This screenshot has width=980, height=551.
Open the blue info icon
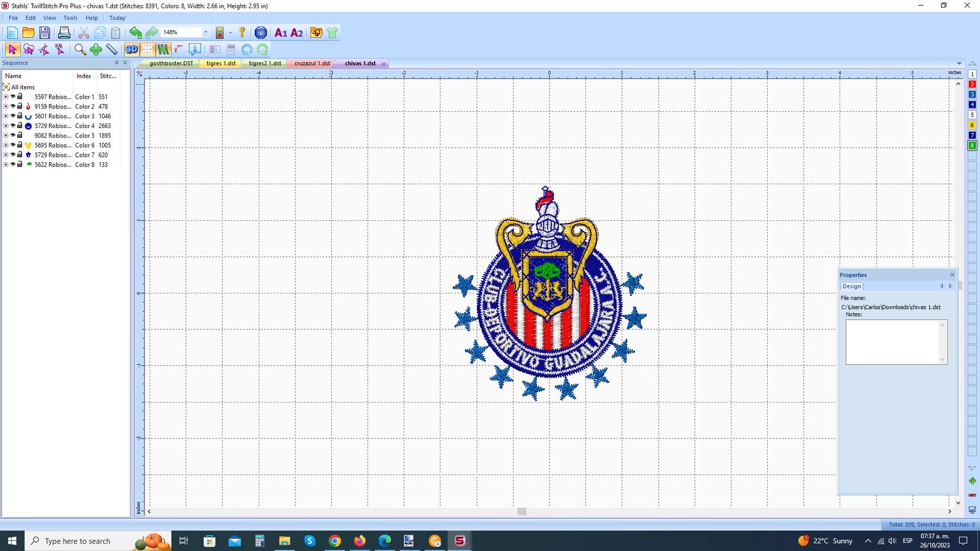261,33
